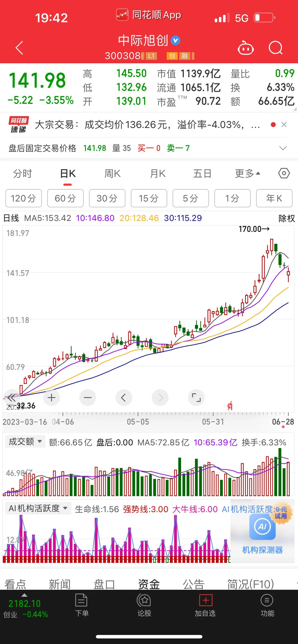This screenshot has height=644, width=298.
Task: Open the 简况(F10) section tab
Action: pos(251,584)
